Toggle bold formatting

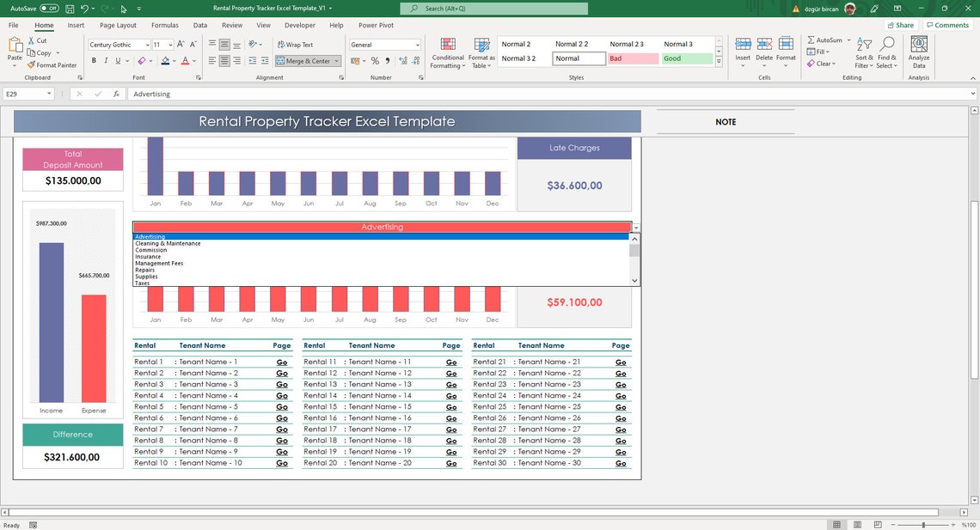pos(94,60)
